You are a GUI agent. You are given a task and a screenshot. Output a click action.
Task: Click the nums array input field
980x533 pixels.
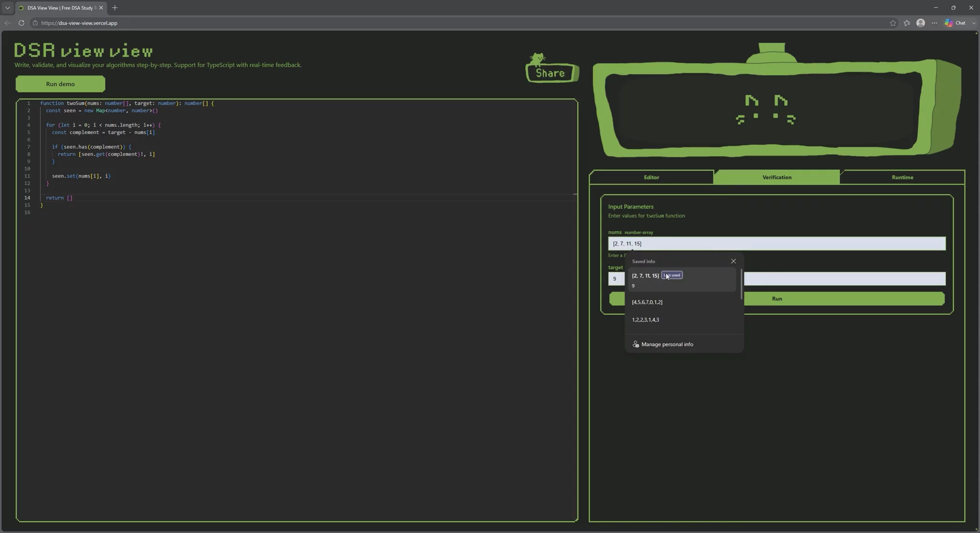[776, 244]
